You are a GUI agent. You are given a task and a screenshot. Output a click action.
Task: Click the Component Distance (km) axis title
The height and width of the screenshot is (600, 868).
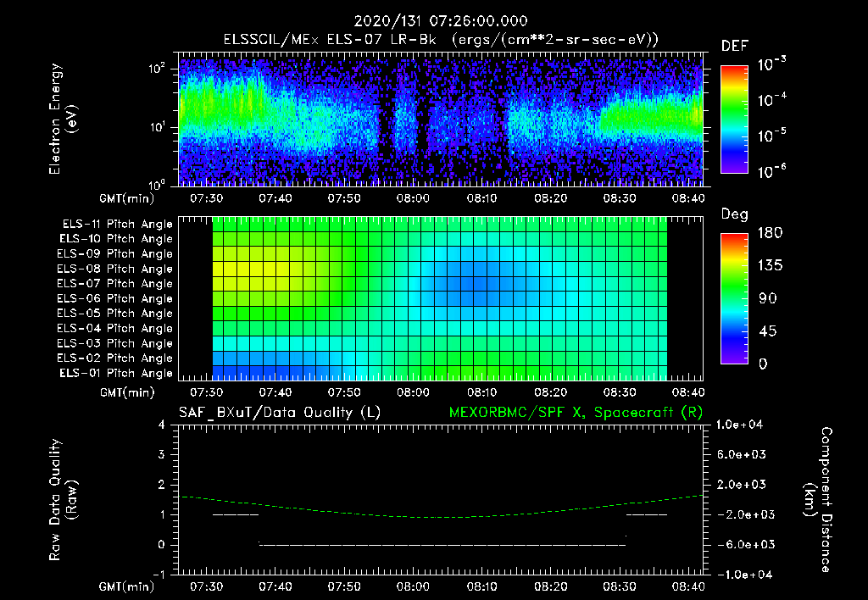(x=818, y=500)
